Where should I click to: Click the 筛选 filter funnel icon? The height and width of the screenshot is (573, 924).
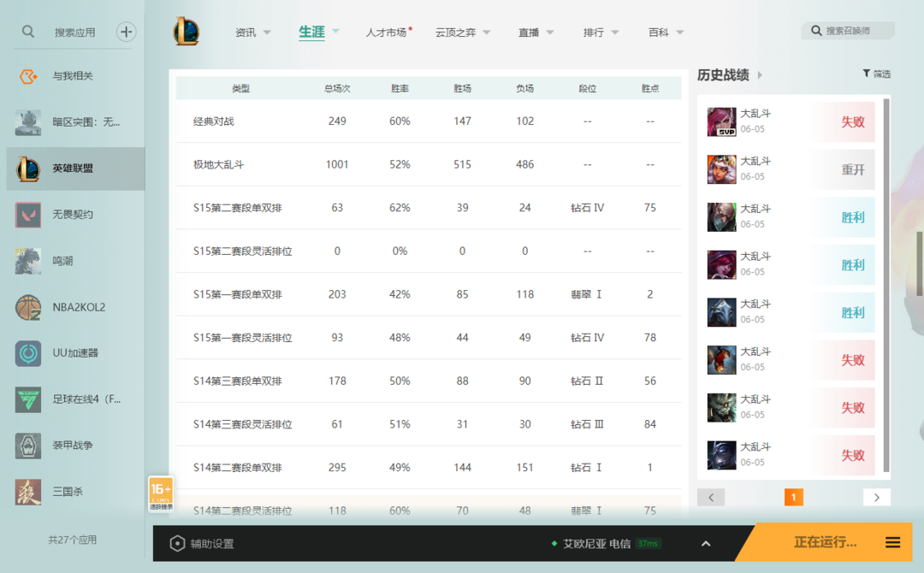(x=866, y=74)
